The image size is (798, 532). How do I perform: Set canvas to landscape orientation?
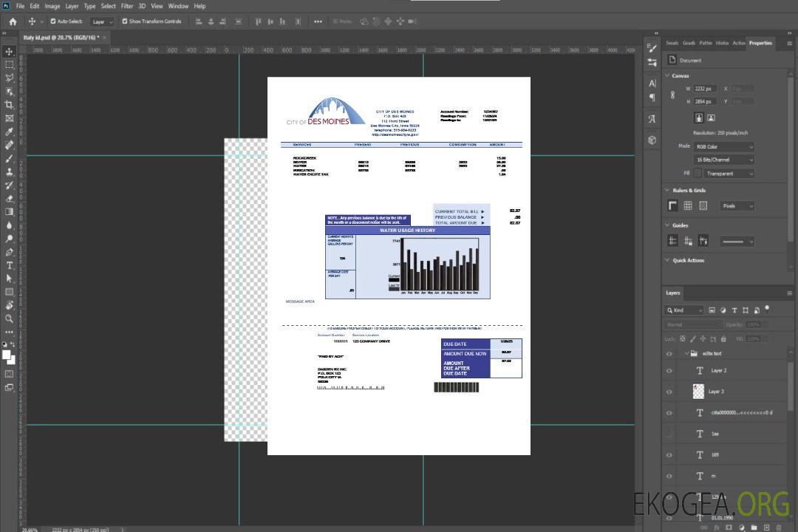point(711,117)
